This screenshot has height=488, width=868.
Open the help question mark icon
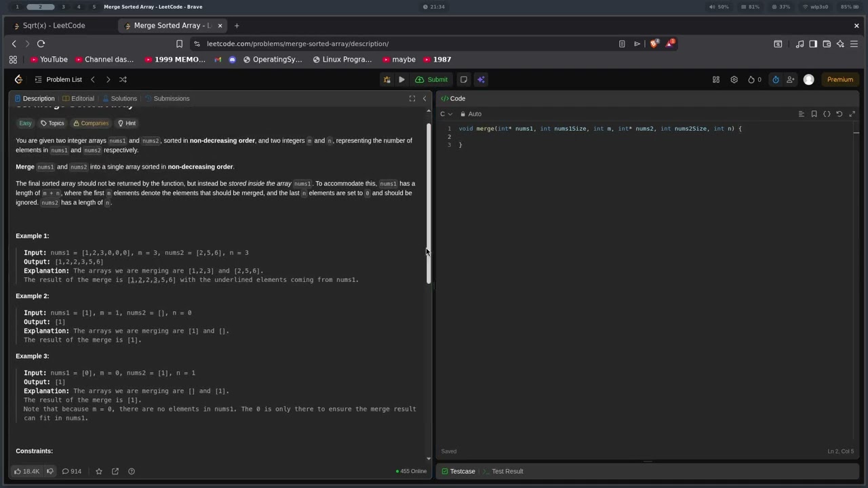[132, 471]
